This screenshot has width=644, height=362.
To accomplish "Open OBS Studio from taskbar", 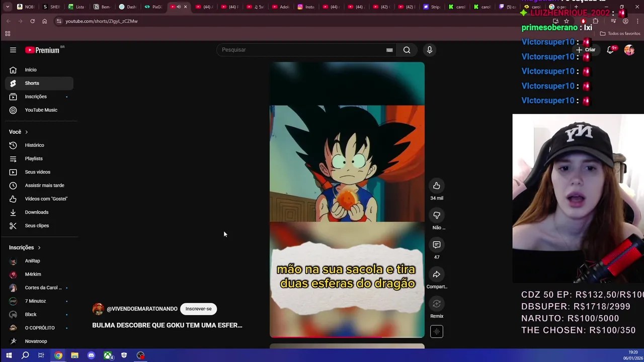I will pyautogui.click(x=141, y=355).
